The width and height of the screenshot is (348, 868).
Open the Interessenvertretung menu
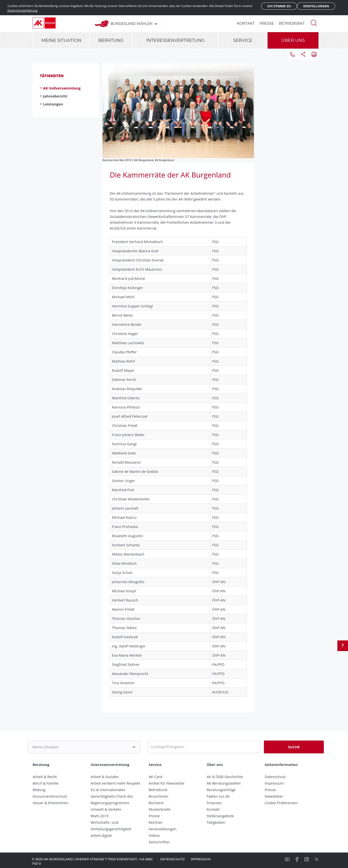tap(175, 40)
